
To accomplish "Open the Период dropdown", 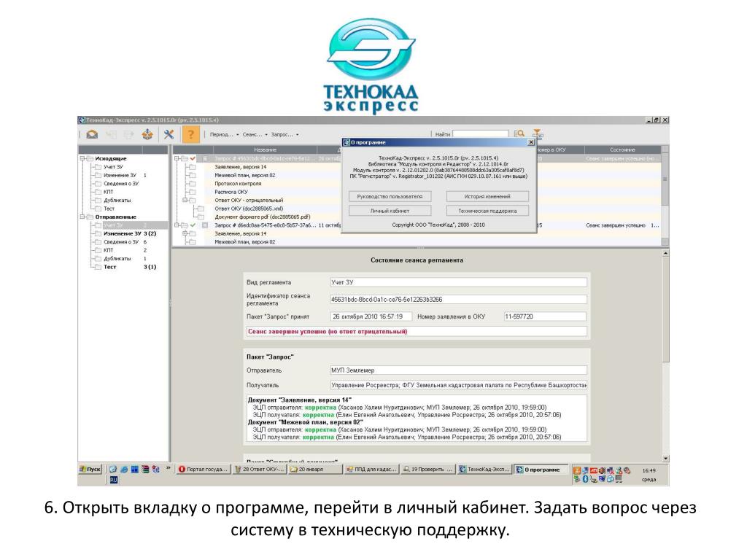I will point(224,134).
